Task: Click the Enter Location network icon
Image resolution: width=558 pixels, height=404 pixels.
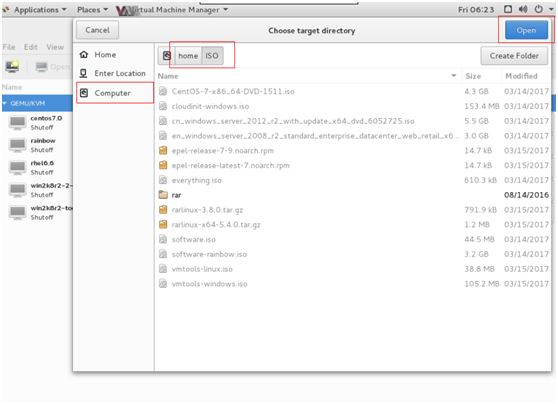Action: [84, 73]
